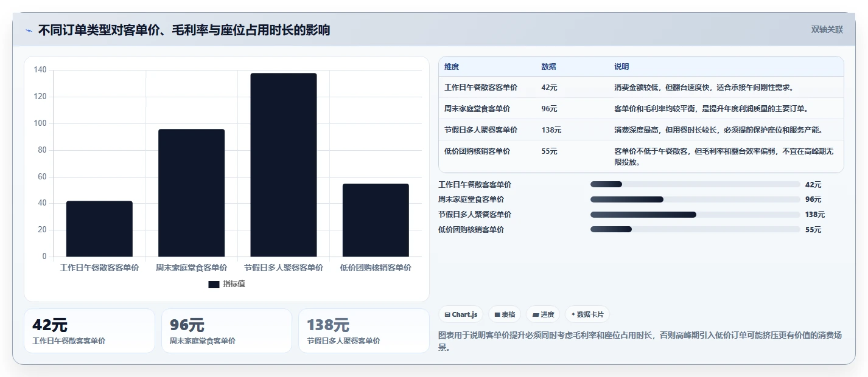Click the square icon in 表格 chip
The image size is (868, 377).
point(497,314)
